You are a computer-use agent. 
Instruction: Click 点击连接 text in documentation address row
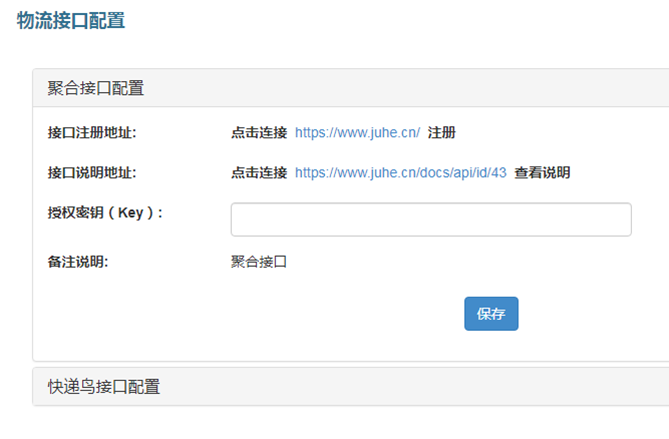click(x=259, y=173)
